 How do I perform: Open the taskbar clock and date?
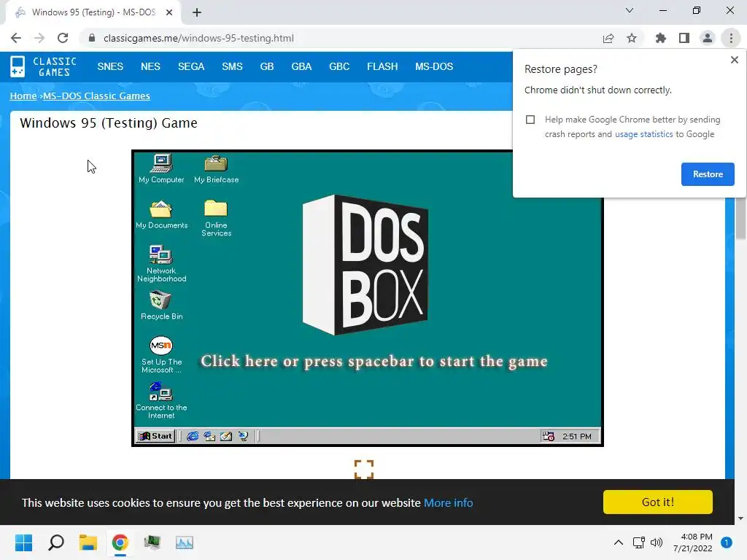coord(693,542)
